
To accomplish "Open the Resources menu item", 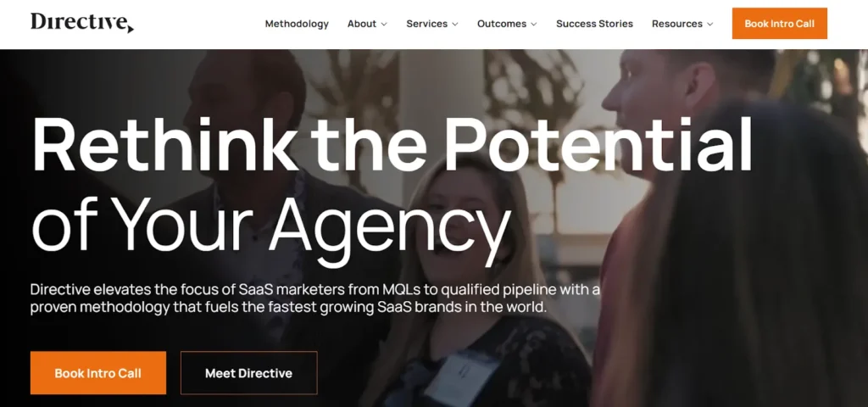I will point(677,24).
